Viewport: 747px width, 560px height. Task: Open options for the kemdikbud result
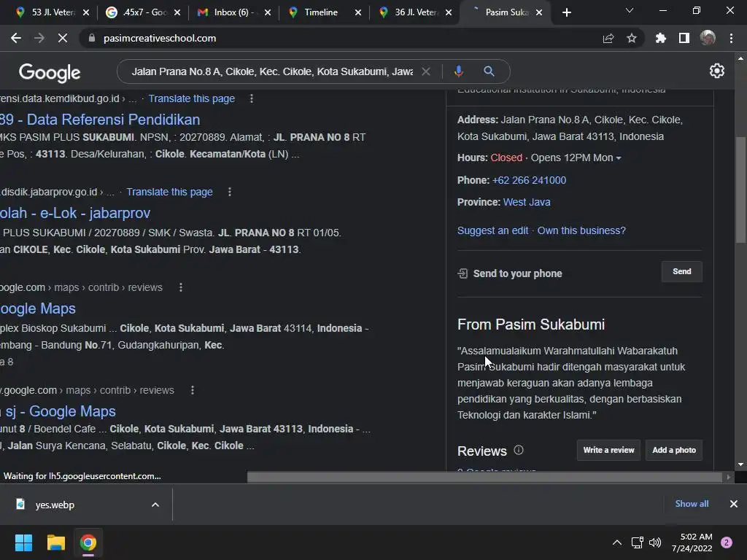[252, 98]
